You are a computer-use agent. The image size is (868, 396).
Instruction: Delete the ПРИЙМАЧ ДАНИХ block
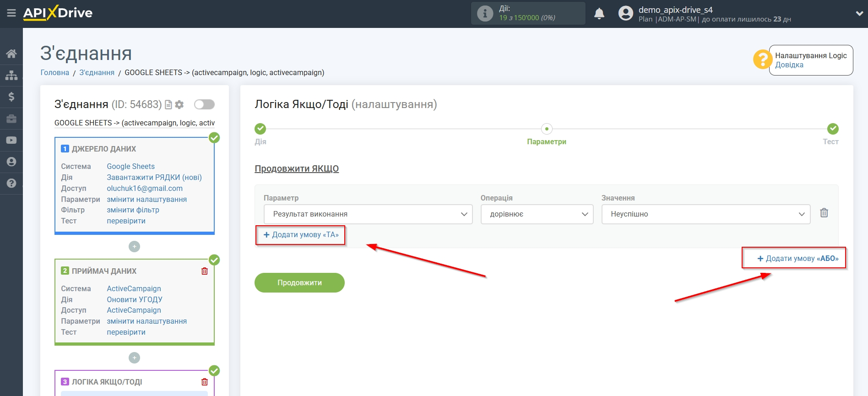pos(205,271)
